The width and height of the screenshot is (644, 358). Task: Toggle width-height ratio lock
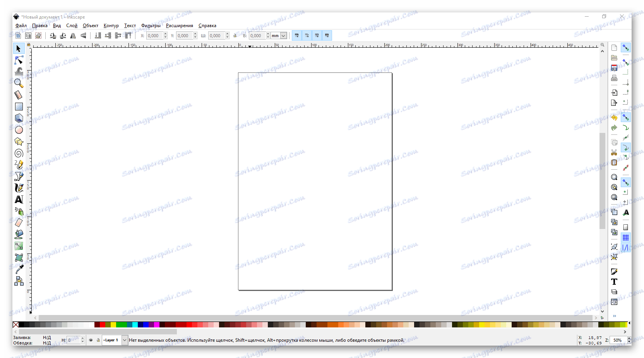235,36
